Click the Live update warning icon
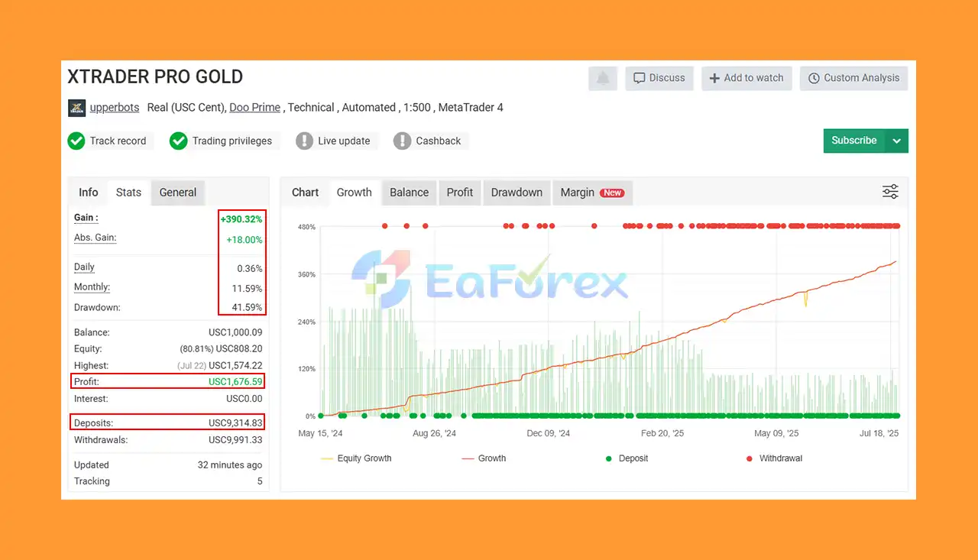 (304, 141)
